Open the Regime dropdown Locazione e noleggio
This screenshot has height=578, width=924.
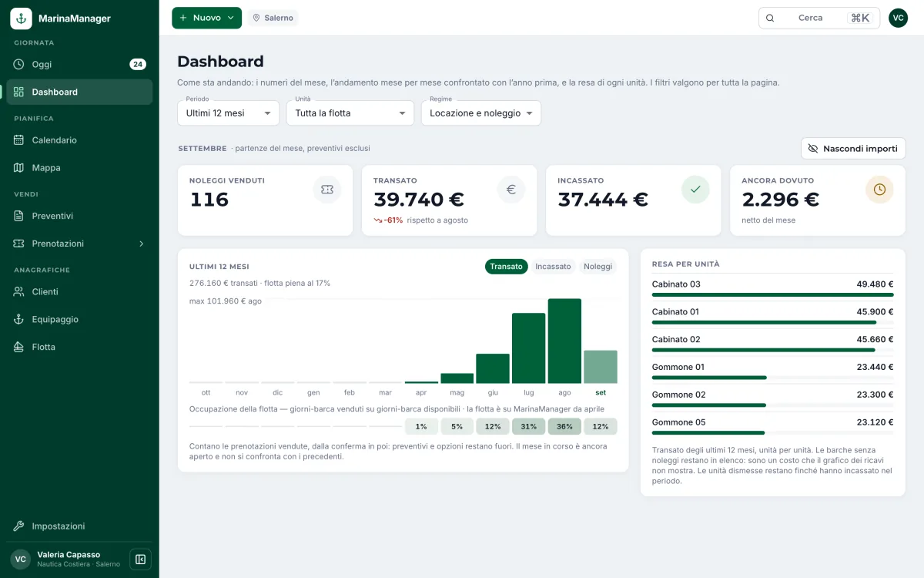(x=481, y=113)
